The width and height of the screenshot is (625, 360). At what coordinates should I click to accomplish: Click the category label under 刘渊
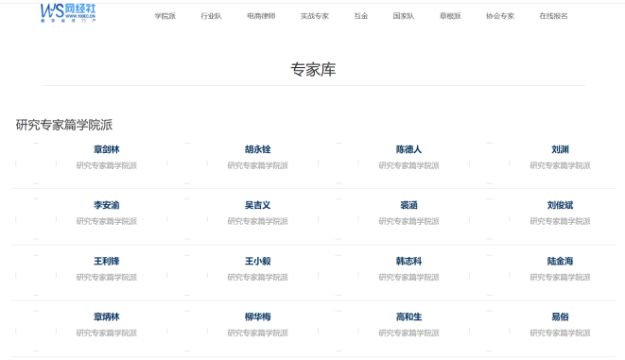pyautogui.click(x=560, y=165)
